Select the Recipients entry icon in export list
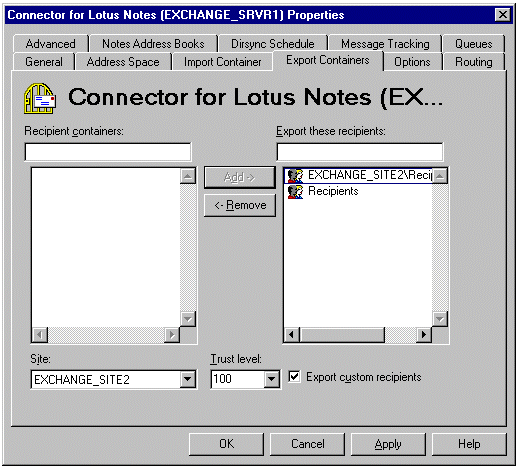The height and width of the screenshot is (467, 519). 295,192
